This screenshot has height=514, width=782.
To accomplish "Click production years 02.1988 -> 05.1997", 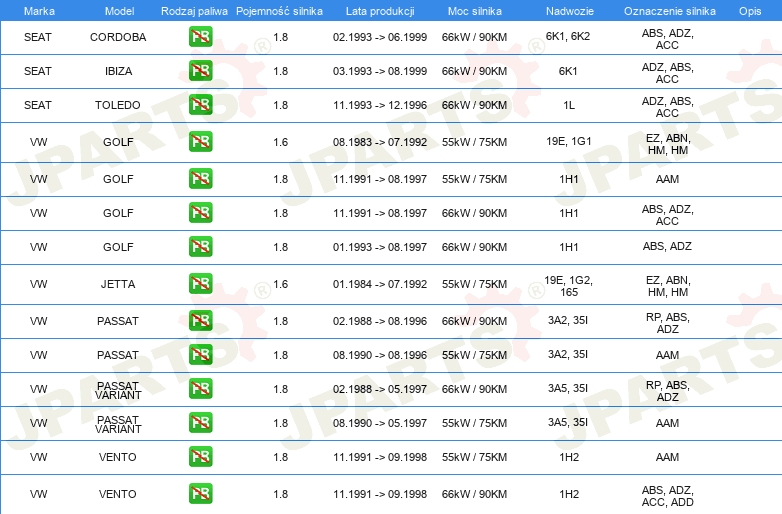I will [380, 389].
